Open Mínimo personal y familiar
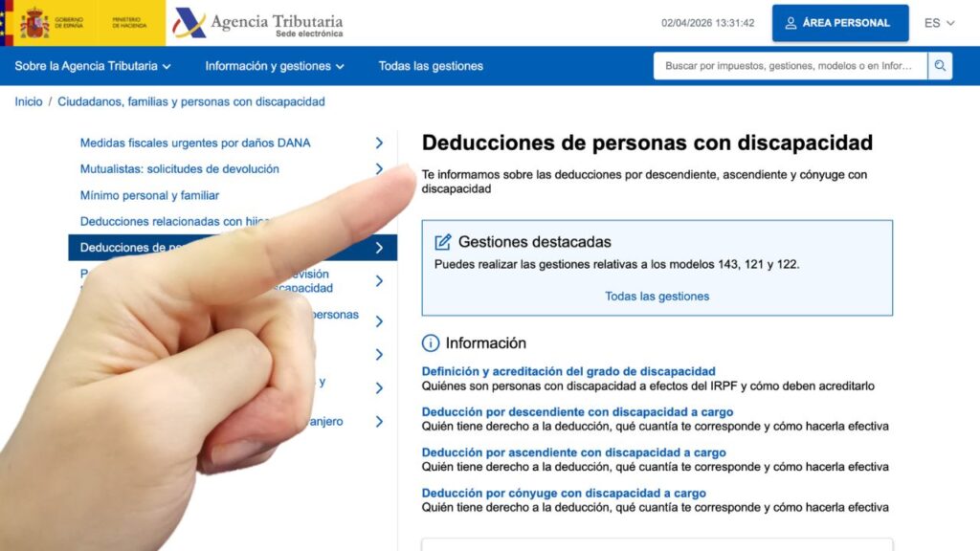Image resolution: width=980 pixels, height=551 pixels. (x=149, y=195)
